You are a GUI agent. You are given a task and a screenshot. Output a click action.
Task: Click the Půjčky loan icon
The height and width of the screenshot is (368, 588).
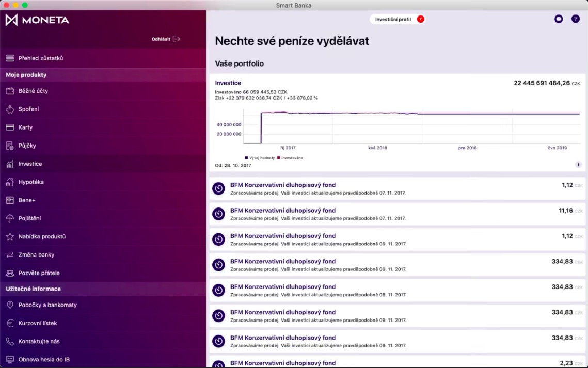pyautogui.click(x=10, y=146)
